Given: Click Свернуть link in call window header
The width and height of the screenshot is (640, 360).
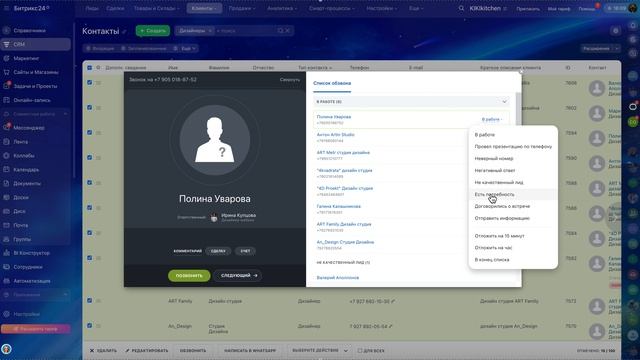Looking at the screenshot, I should coord(290,80).
